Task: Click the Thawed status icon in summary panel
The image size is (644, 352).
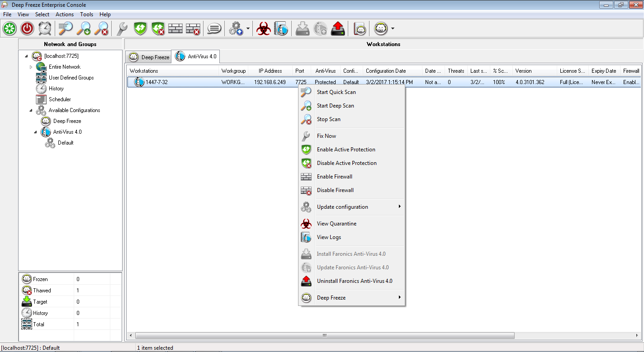Action: pos(27,290)
